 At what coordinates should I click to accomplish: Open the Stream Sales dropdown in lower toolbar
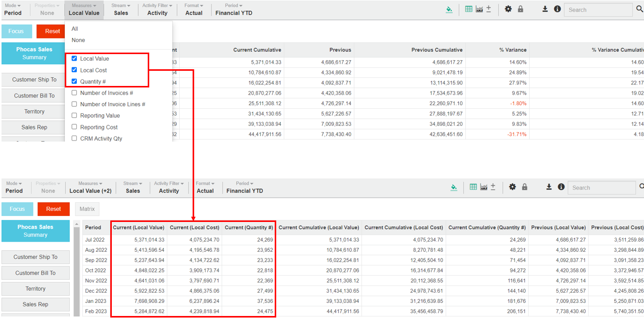pyautogui.click(x=133, y=188)
